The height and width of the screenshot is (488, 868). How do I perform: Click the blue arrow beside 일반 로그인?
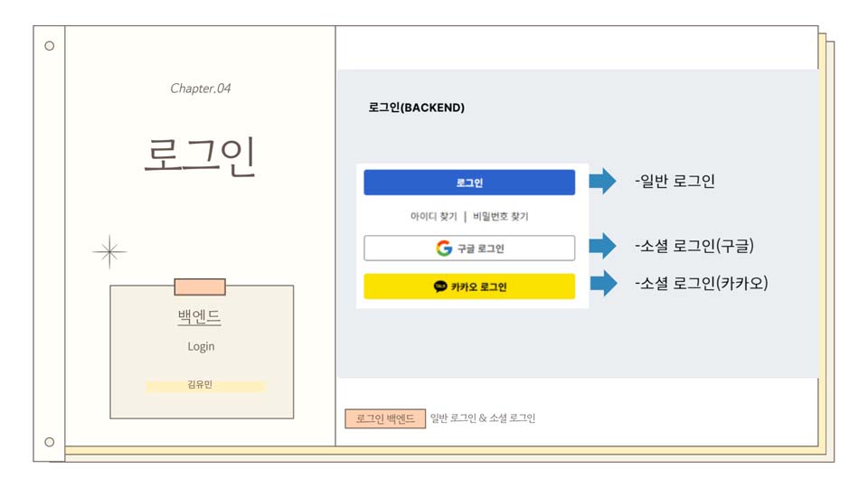[602, 181]
